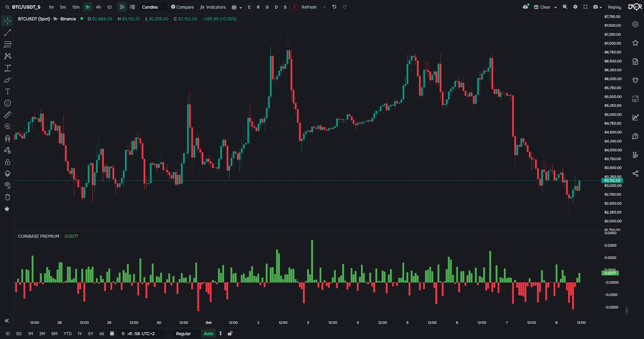Open the Clear layout dropdown
The width and height of the screenshot is (644, 339).
click(x=545, y=7)
